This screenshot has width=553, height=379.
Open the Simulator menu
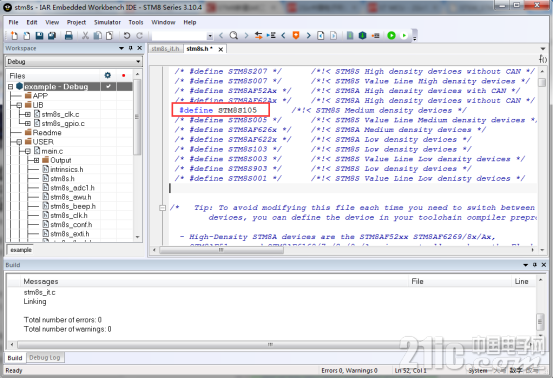pos(107,22)
